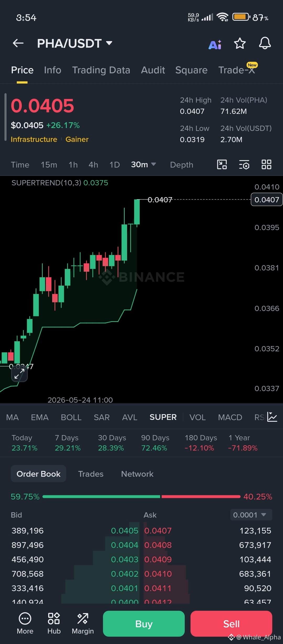The width and height of the screenshot is (283, 644).
Task: Expand the 30m interval dropdown
Action: click(143, 165)
